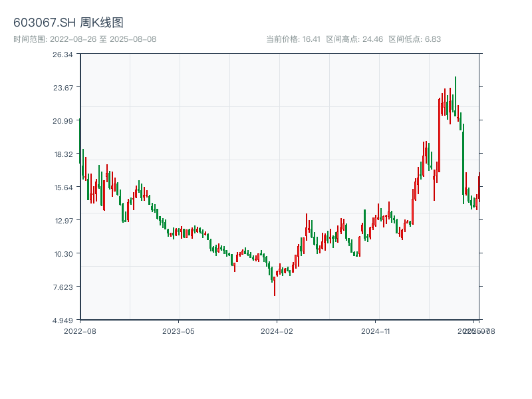The height and width of the screenshot is (399, 532).
Task: Click the x-axis label 2023-05
Action: [178, 331]
